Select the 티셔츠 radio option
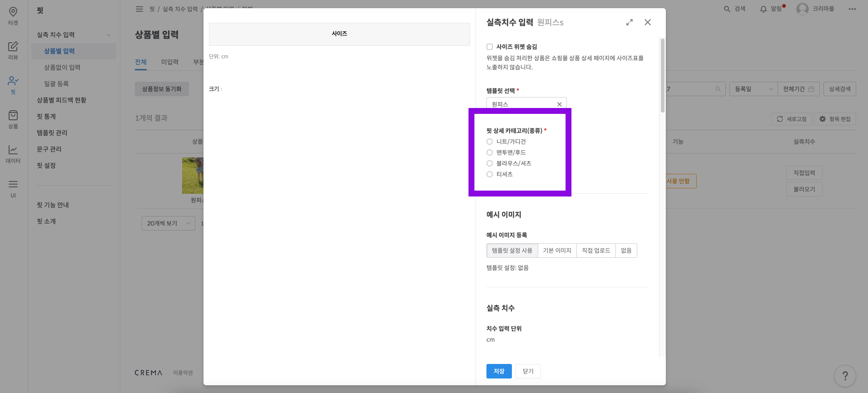The width and height of the screenshot is (868, 393). pos(490,174)
